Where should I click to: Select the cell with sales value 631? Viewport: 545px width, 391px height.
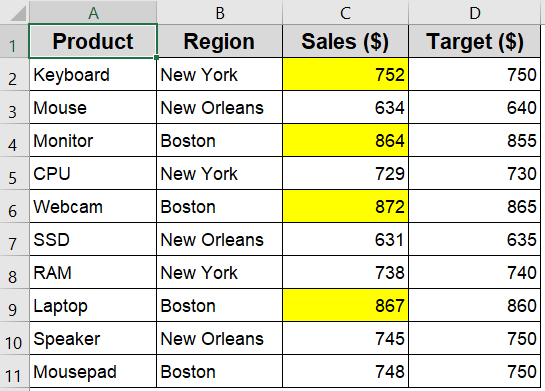(x=345, y=239)
